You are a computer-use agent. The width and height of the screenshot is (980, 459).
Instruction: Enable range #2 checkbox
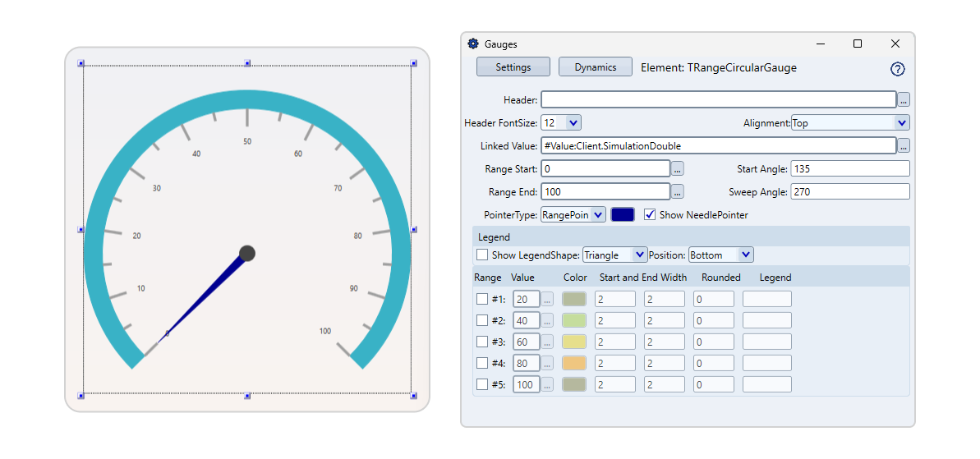(x=482, y=320)
